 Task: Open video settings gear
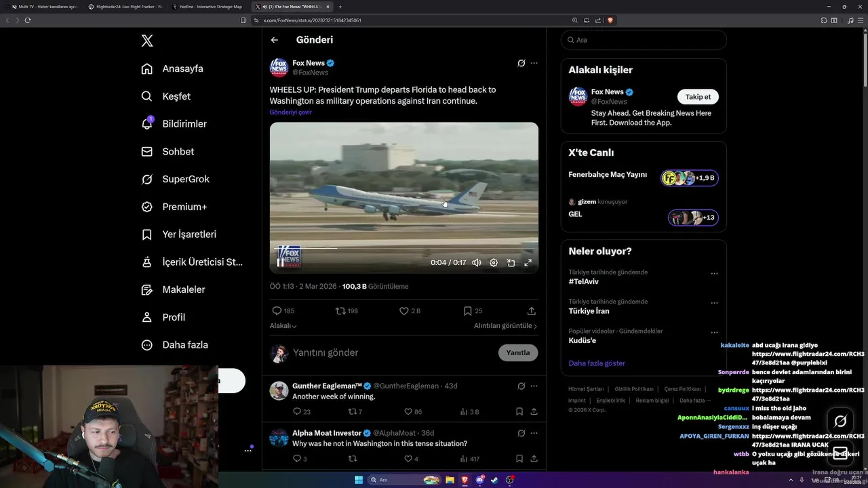pos(494,263)
